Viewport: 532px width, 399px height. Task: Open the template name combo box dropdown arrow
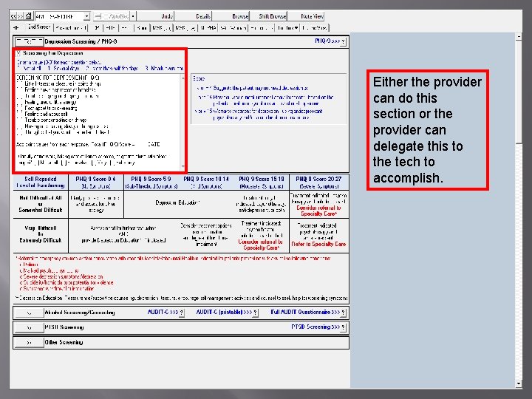pos(87,16)
